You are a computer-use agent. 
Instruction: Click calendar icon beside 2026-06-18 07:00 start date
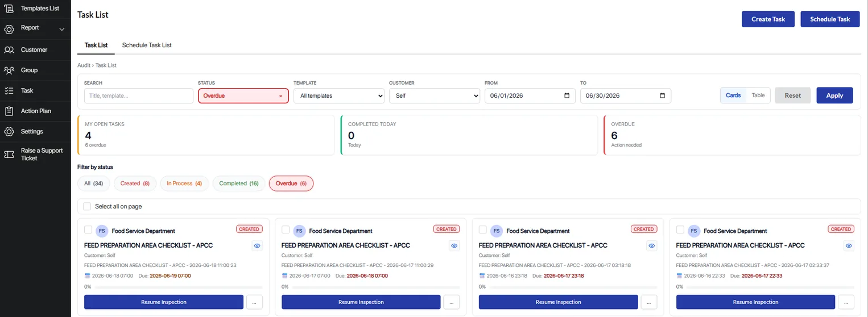click(x=87, y=276)
